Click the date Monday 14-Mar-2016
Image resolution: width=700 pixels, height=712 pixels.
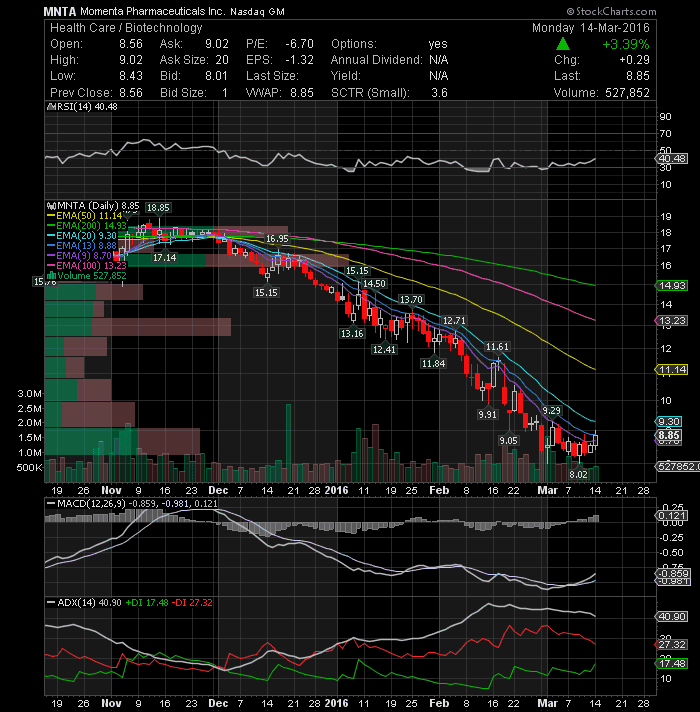click(591, 28)
